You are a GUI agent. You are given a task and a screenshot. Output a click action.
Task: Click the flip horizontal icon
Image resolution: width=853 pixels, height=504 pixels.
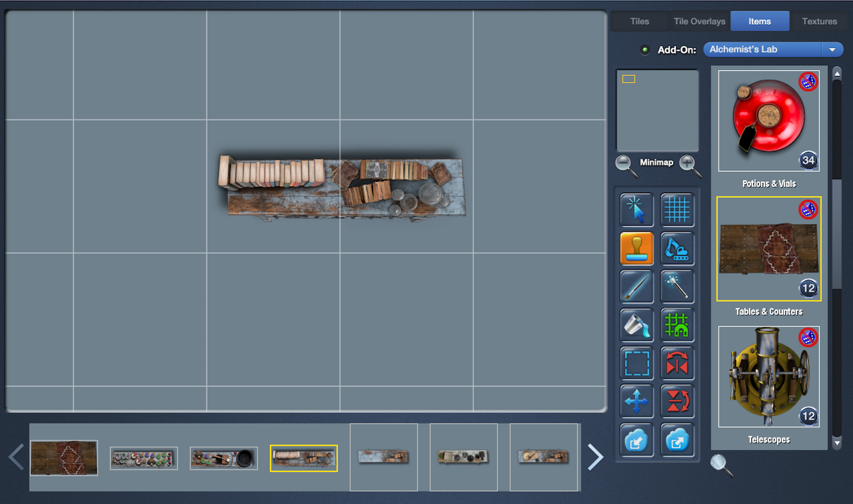coord(677,363)
